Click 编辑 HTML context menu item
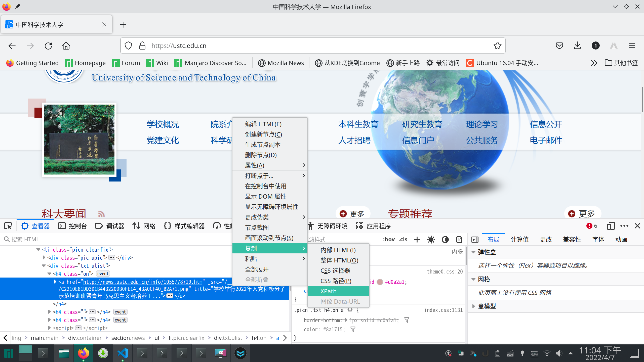 (270, 124)
